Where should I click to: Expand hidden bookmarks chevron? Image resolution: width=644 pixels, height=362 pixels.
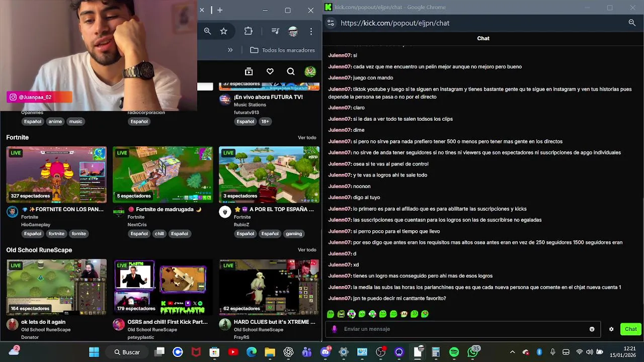pyautogui.click(x=230, y=50)
